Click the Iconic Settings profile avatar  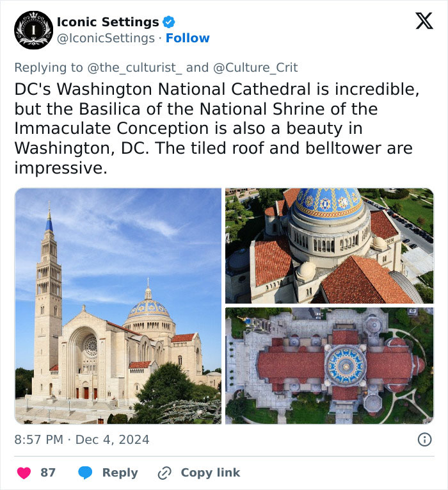33,30
